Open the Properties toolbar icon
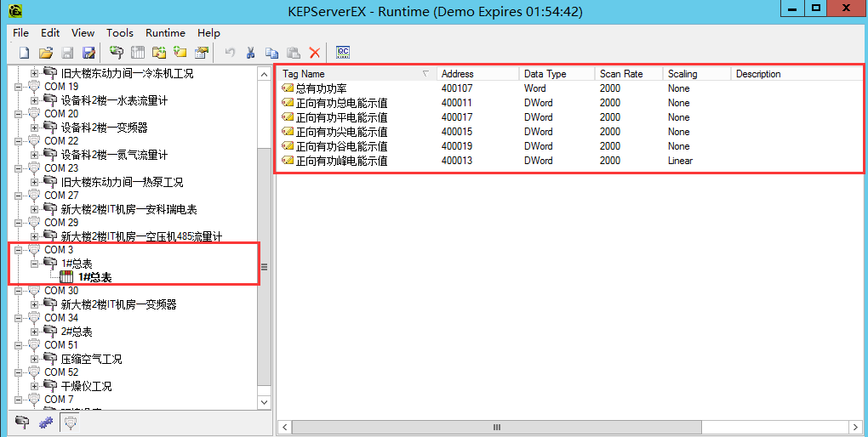 202,53
